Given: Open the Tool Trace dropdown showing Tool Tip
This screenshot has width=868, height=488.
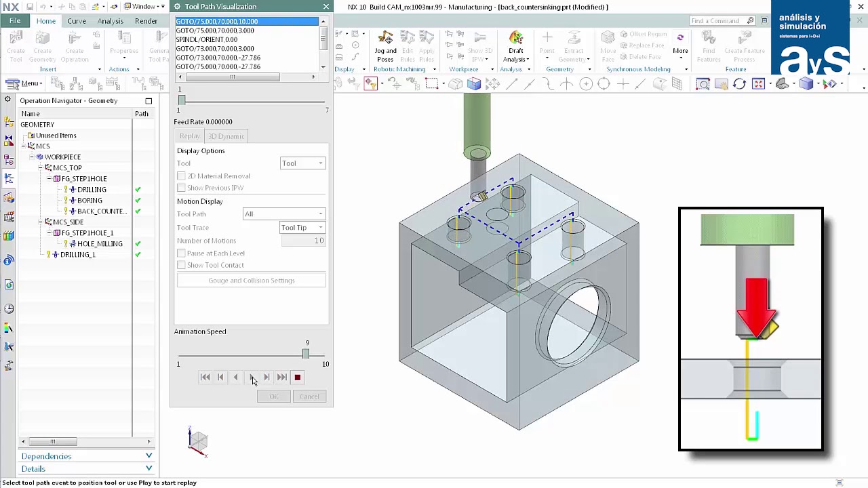Looking at the screenshot, I should point(302,228).
